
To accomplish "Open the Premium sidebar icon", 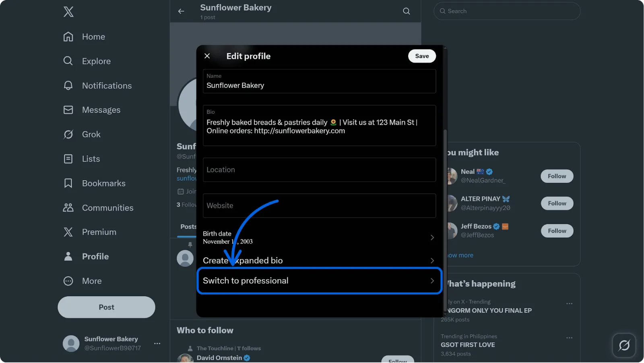I will [x=68, y=232].
